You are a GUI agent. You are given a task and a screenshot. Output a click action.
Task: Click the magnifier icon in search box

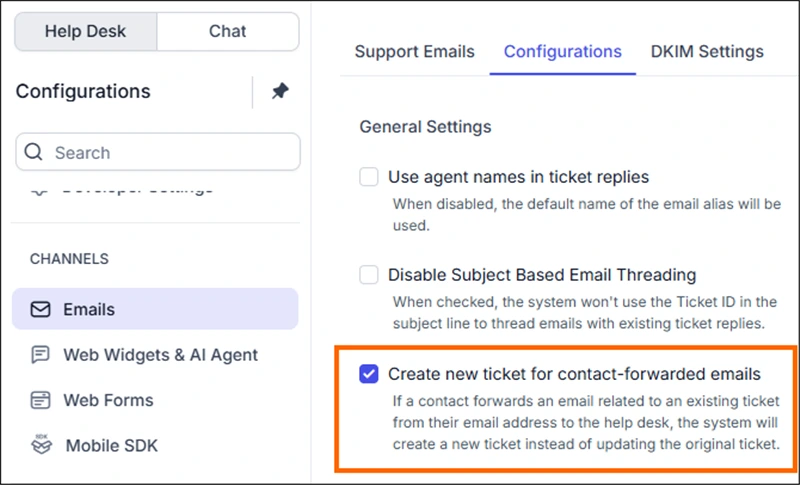point(34,153)
